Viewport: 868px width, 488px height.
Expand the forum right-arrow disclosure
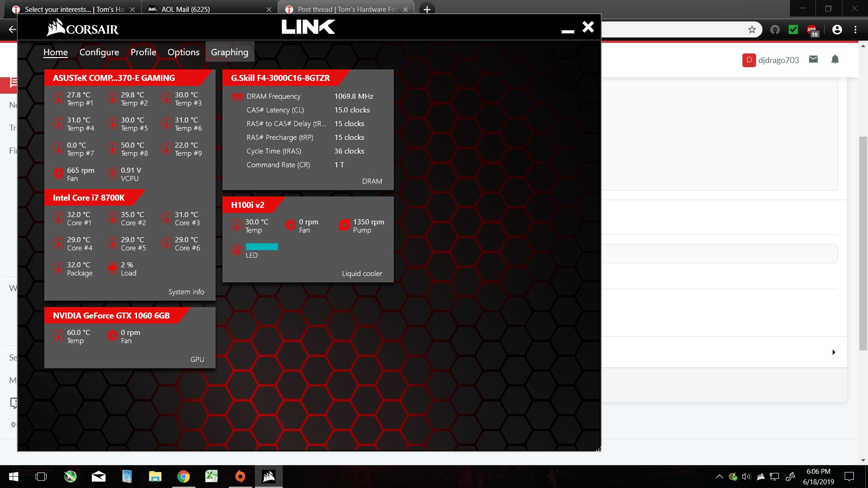tap(834, 352)
